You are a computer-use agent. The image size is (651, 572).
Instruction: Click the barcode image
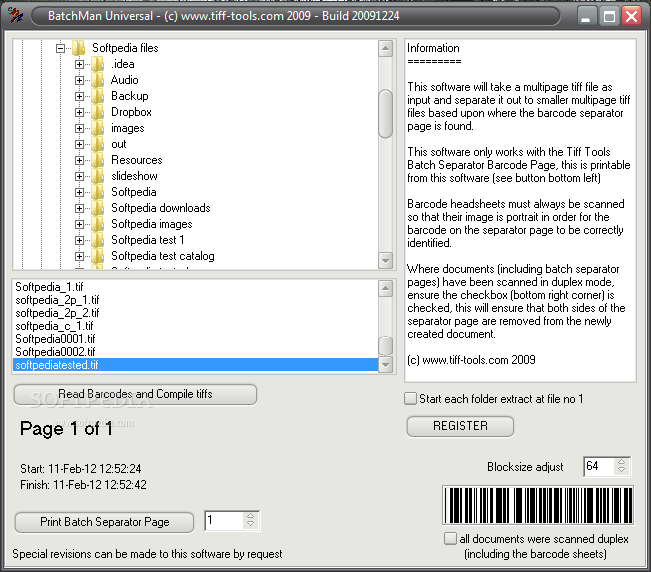[538, 505]
